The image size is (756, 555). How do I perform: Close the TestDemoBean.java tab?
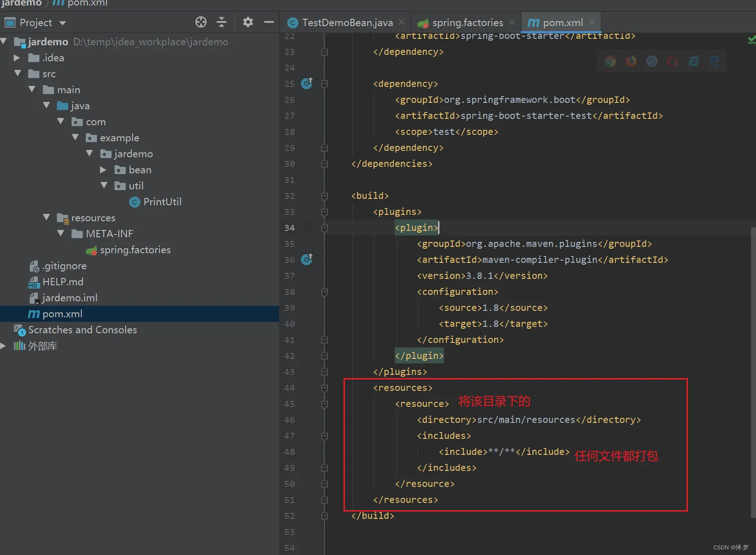click(x=402, y=22)
